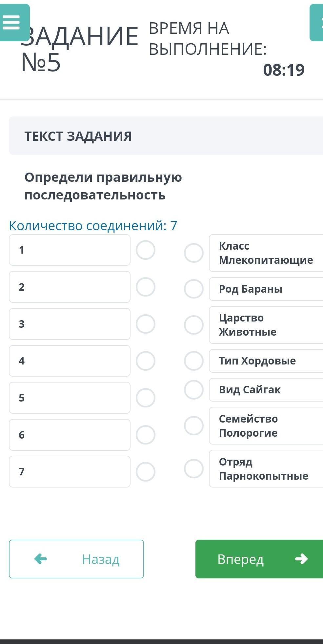Select the circle beside Семейство Полорогие

tap(194, 426)
